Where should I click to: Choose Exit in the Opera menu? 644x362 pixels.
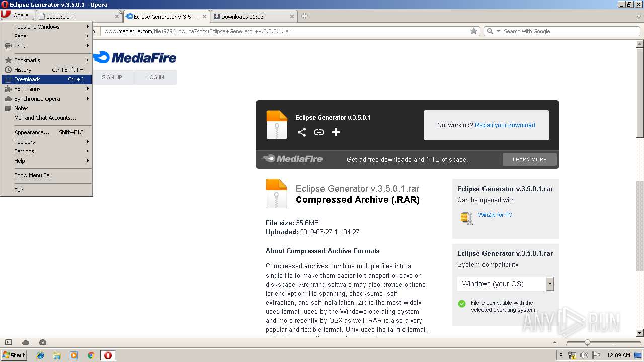46,190
